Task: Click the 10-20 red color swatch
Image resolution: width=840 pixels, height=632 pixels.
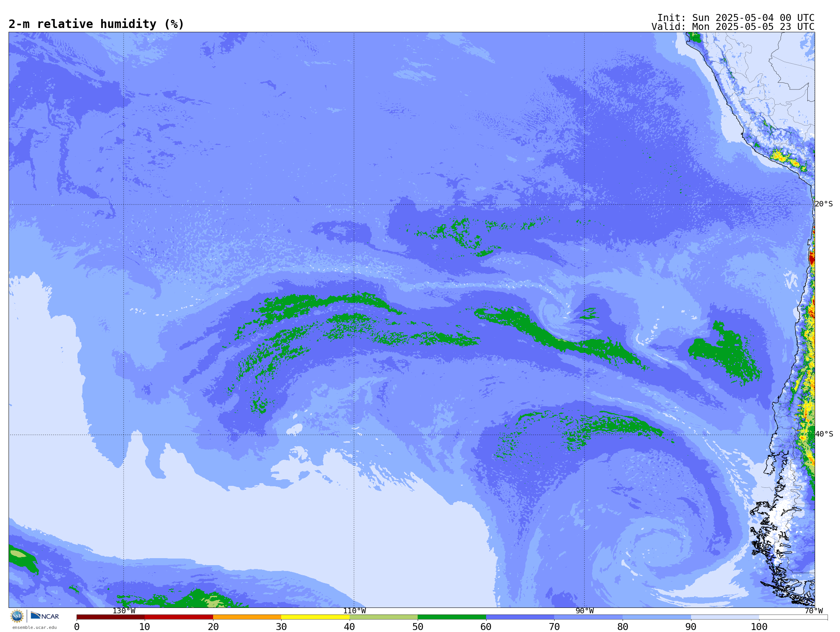Action: [179, 617]
